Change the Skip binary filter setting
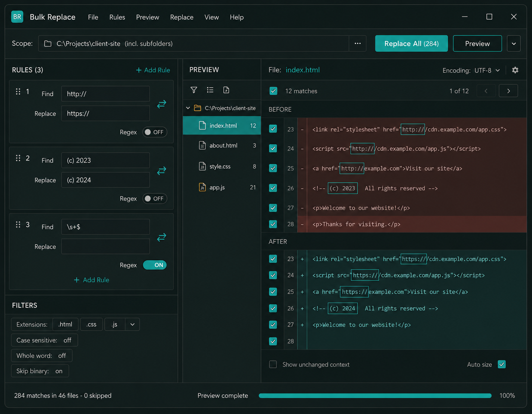Image resolution: width=532 pixels, height=414 pixels. point(40,371)
